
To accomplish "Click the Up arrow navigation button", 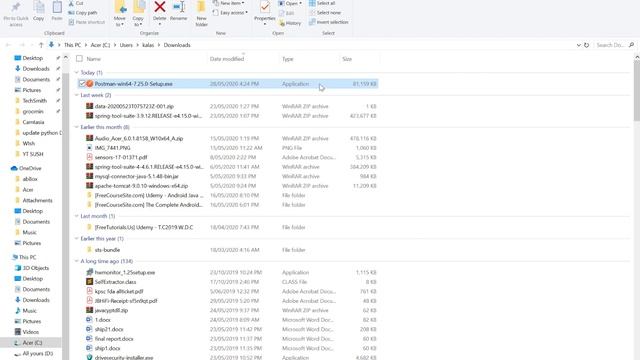I will pos(41,45).
